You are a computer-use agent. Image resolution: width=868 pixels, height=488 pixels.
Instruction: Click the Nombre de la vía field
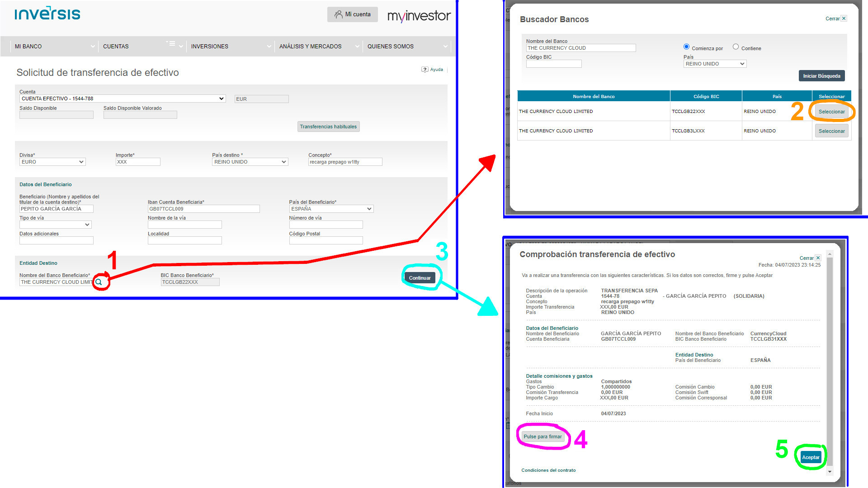[x=184, y=225]
